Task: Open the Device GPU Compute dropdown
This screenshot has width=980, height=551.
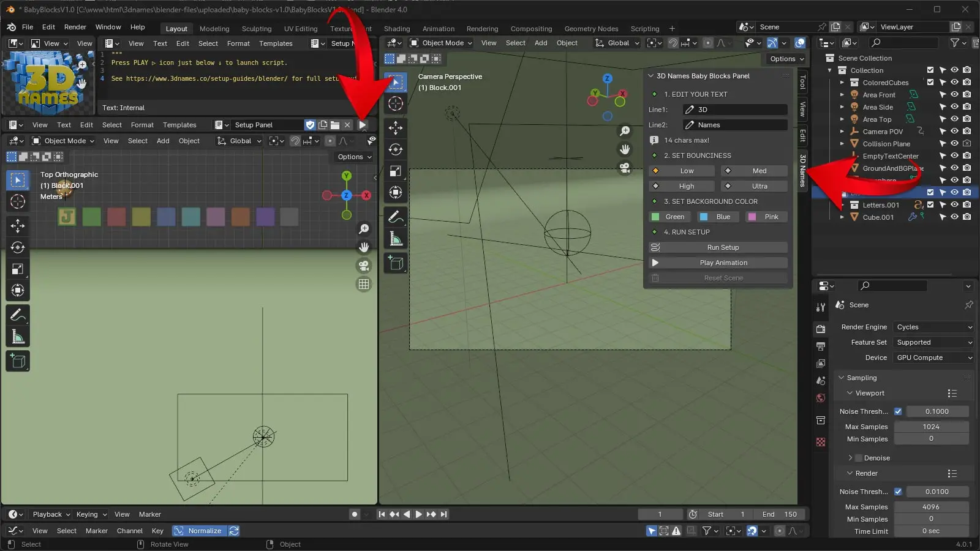Action: [933, 358]
